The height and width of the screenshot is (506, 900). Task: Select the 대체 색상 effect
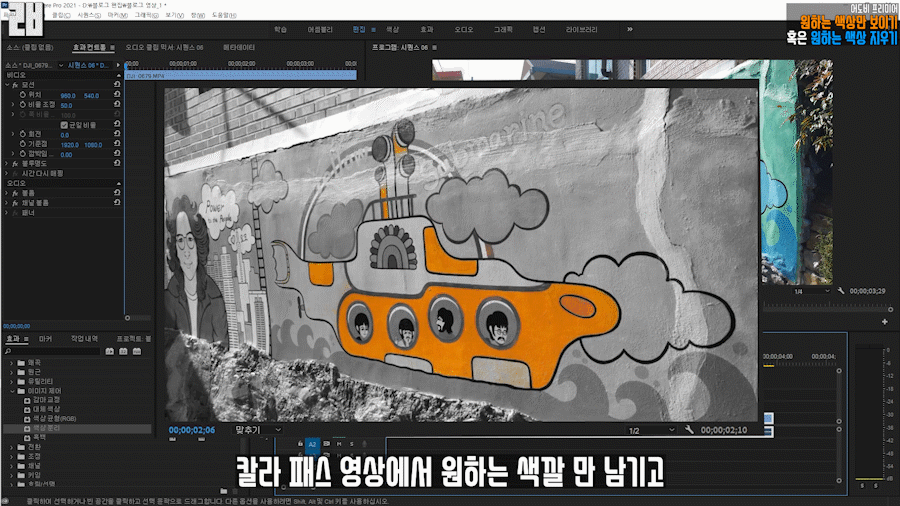[x=46, y=409]
